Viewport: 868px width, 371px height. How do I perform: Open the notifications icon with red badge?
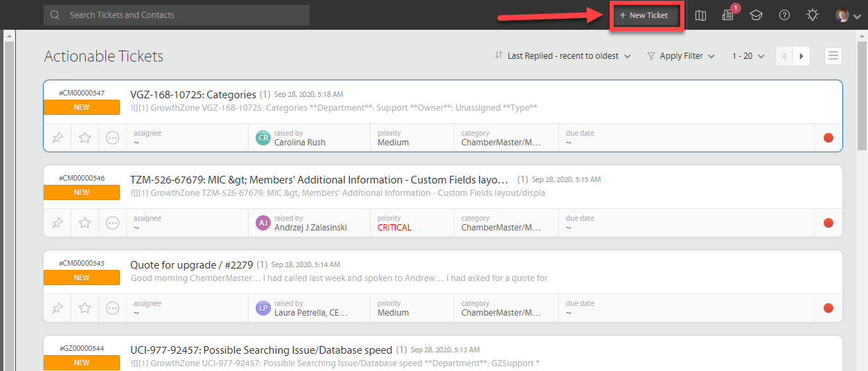(x=727, y=15)
